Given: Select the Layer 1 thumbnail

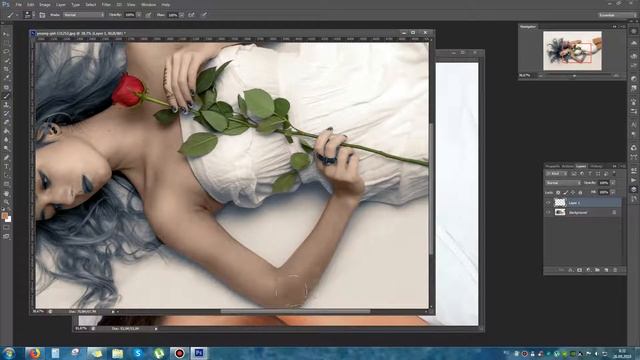Looking at the screenshot, I should 560,202.
